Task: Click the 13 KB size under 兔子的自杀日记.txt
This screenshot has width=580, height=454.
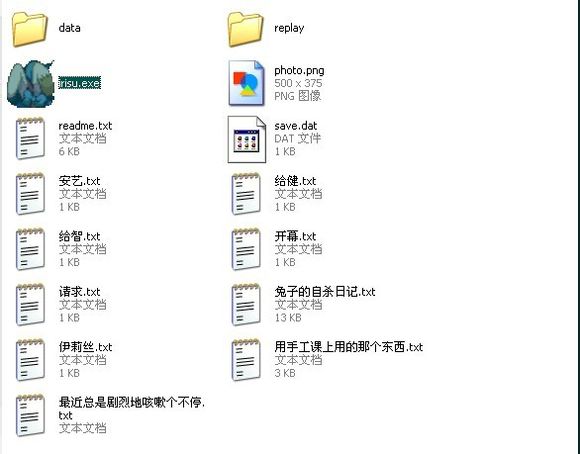Action: (x=288, y=317)
